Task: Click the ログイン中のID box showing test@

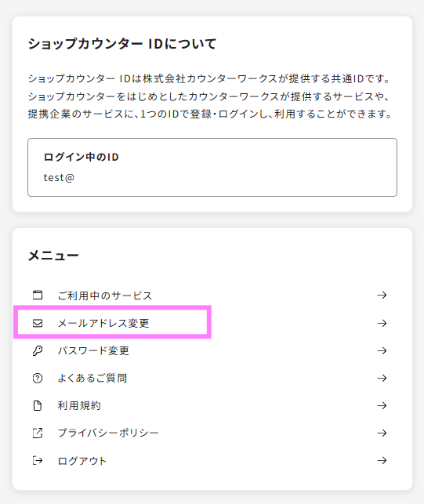Action: coord(212,167)
